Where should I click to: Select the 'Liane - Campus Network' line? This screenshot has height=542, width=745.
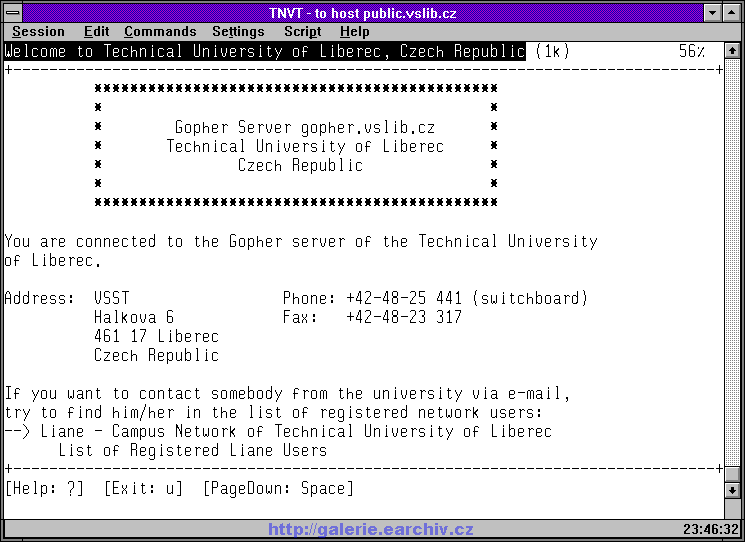pyautogui.click(x=278, y=431)
